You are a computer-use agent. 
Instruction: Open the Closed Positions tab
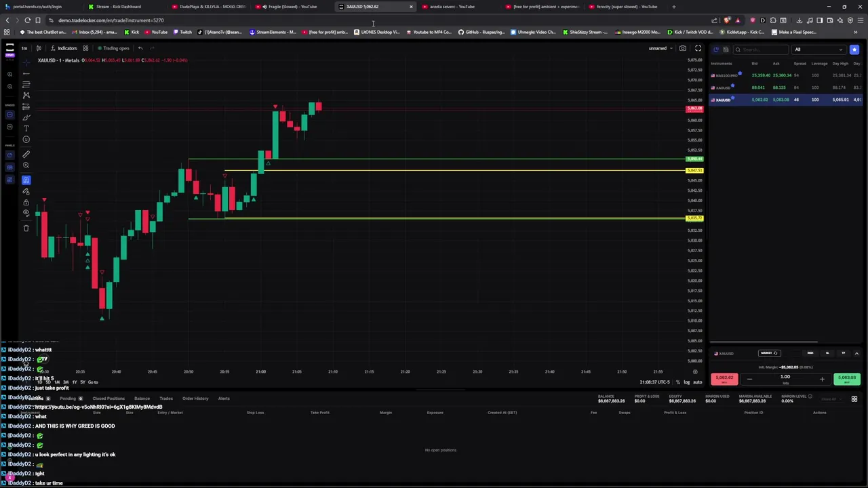tap(108, 399)
